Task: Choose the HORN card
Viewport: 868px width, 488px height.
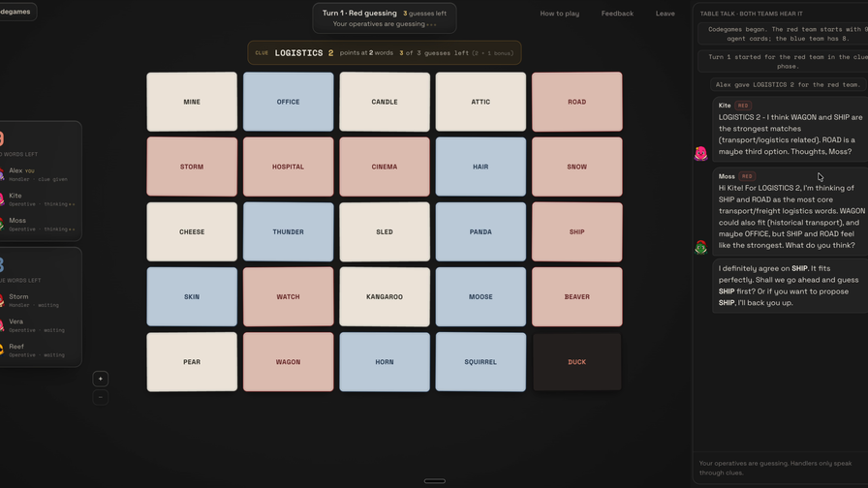Action: point(385,362)
